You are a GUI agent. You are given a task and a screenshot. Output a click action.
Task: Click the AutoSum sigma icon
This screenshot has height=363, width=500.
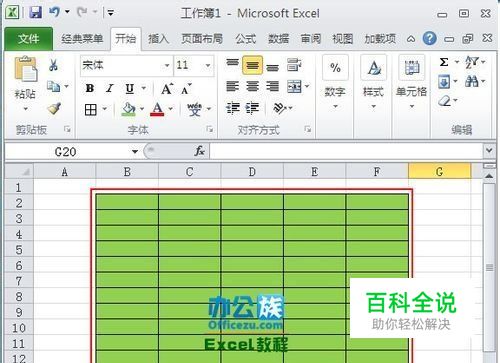coord(444,62)
